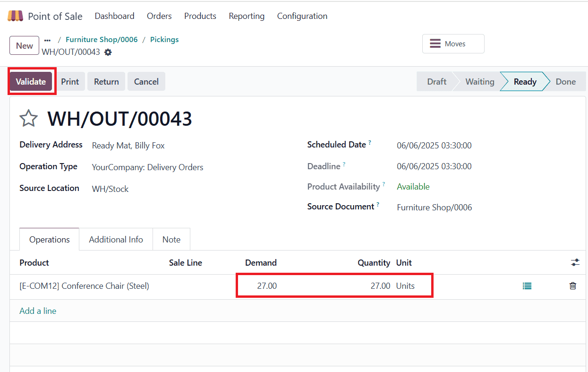
Task: Show help tooltip for Product Availability
Action: (x=383, y=184)
